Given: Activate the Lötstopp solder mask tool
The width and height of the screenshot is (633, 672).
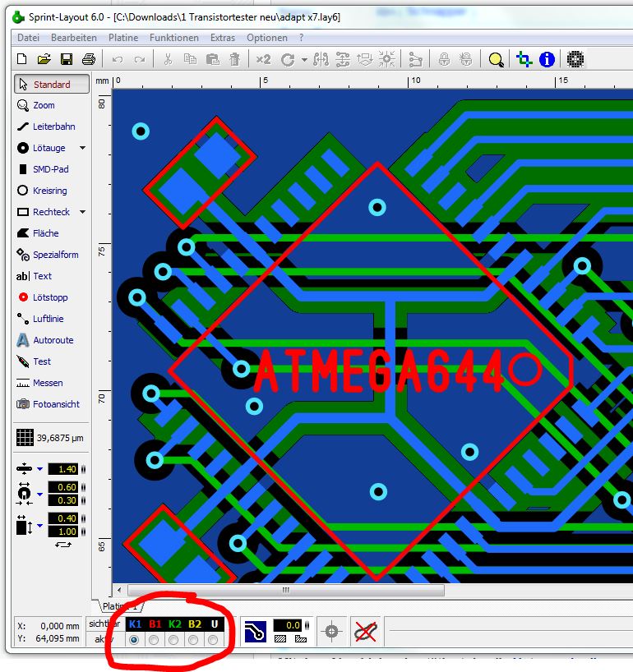Looking at the screenshot, I should [42, 297].
